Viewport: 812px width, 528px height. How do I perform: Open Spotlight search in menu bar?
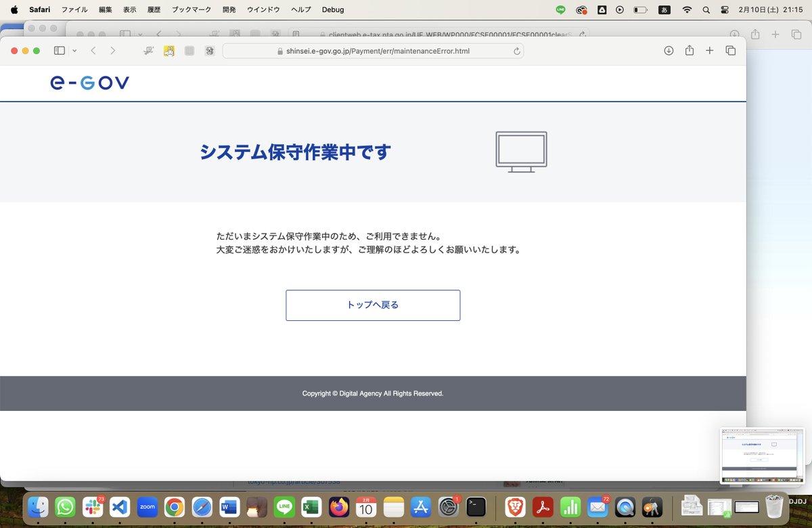click(706, 9)
